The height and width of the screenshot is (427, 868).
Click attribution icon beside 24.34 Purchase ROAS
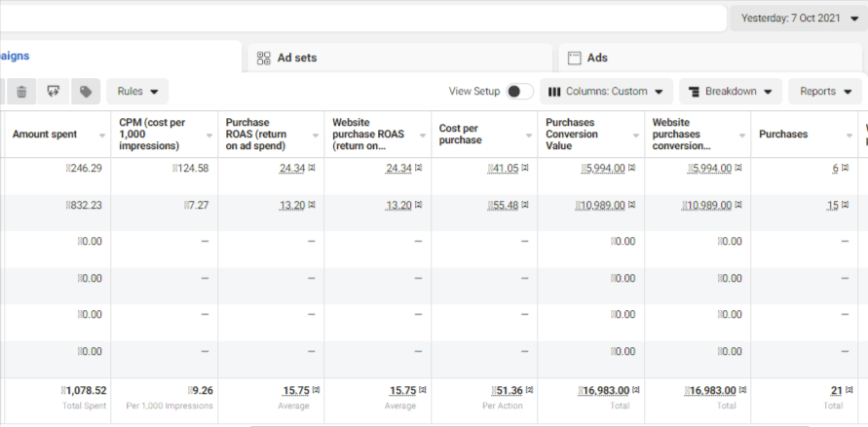312,169
